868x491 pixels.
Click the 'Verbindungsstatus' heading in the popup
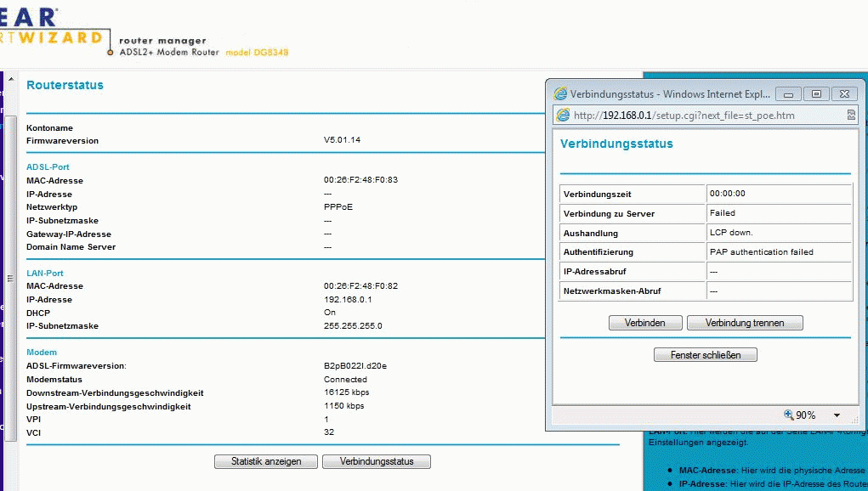coord(616,144)
